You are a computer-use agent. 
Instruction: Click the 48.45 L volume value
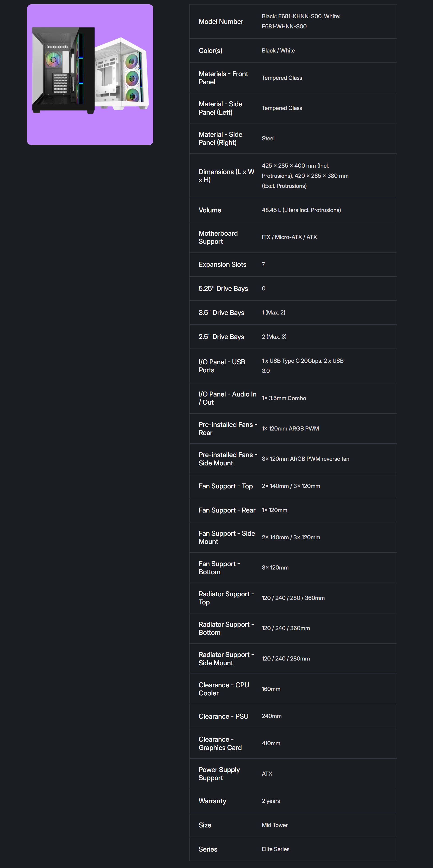[301, 210]
